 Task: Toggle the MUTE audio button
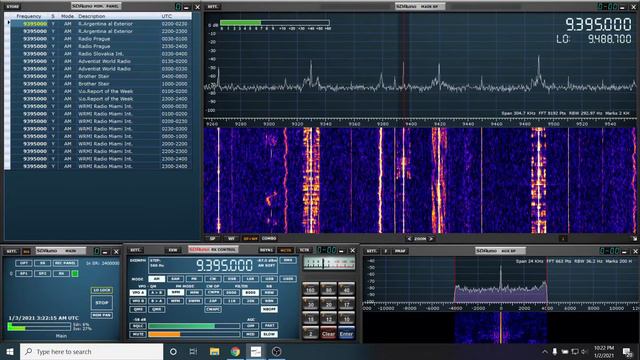138,334
